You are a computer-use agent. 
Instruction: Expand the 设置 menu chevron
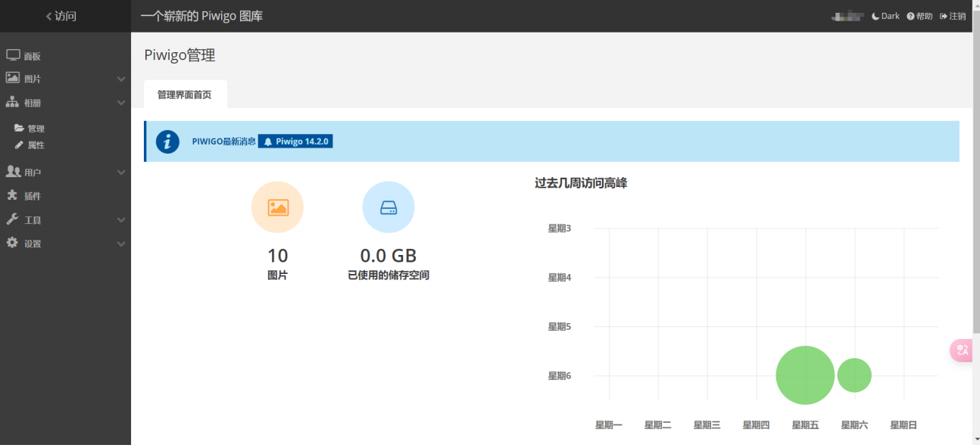point(121,244)
